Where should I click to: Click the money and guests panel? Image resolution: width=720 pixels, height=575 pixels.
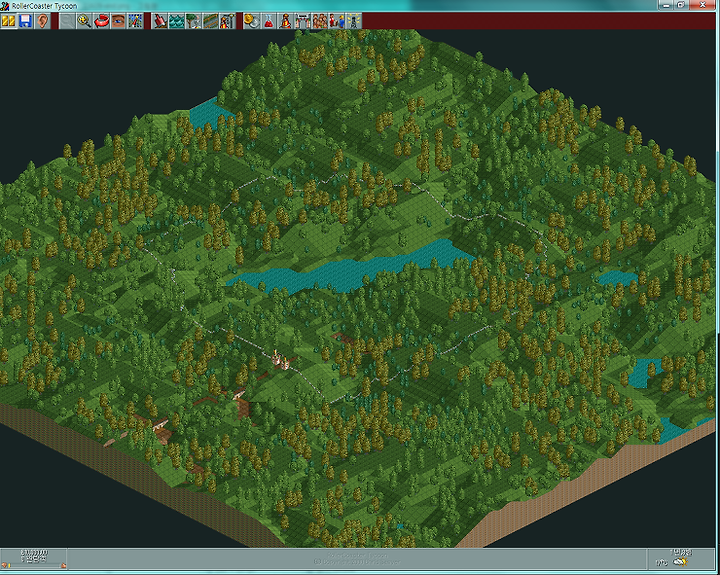click(34, 559)
